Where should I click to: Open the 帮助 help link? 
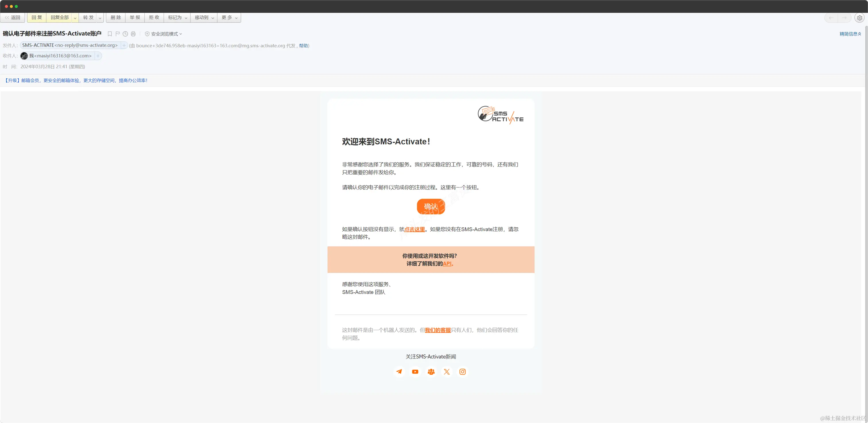pos(303,46)
